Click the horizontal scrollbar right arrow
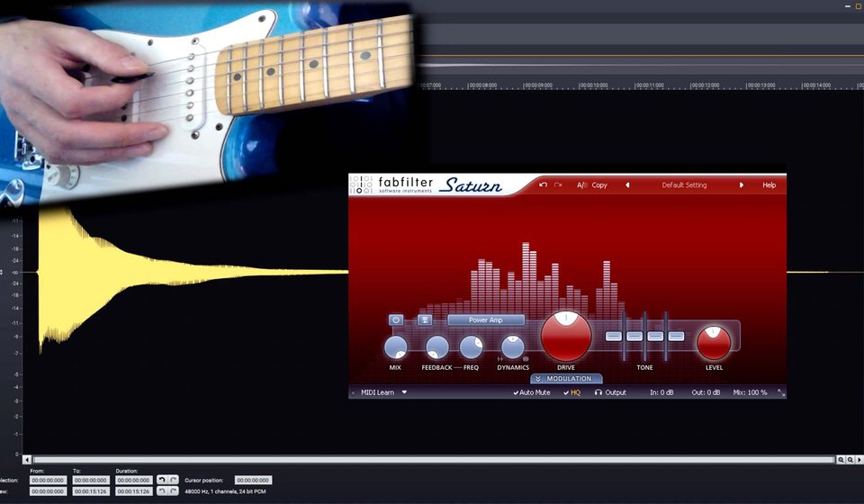The width and height of the screenshot is (864, 504). pyautogui.click(x=859, y=459)
